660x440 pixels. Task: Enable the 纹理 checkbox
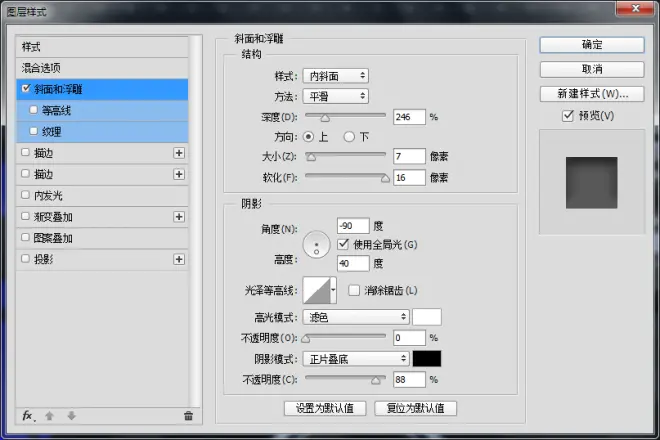tap(34, 131)
